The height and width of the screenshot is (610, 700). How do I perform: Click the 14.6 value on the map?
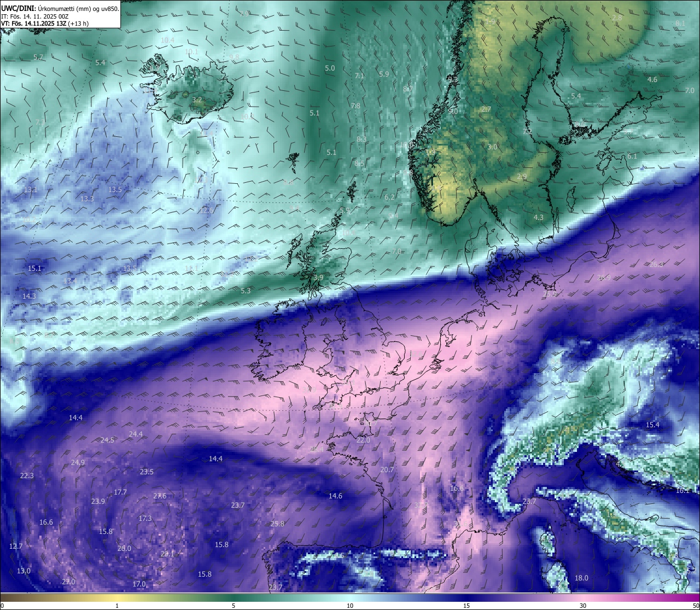pyautogui.click(x=335, y=496)
